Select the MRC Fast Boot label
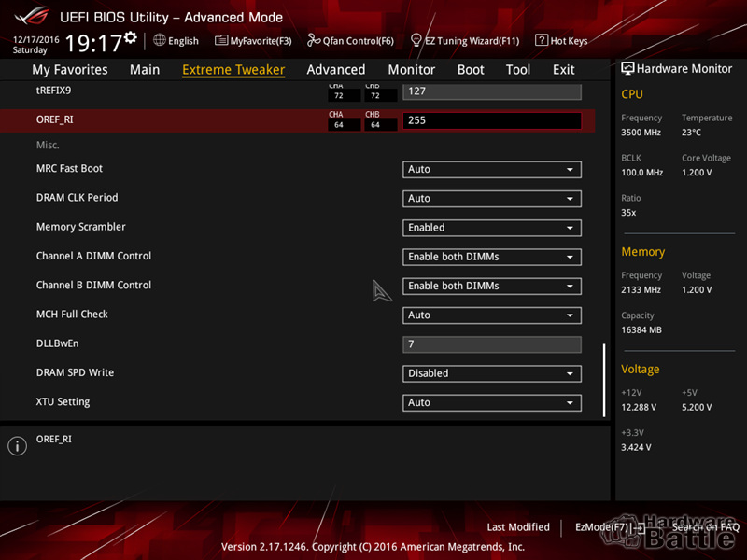The image size is (747, 560). coord(69,169)
